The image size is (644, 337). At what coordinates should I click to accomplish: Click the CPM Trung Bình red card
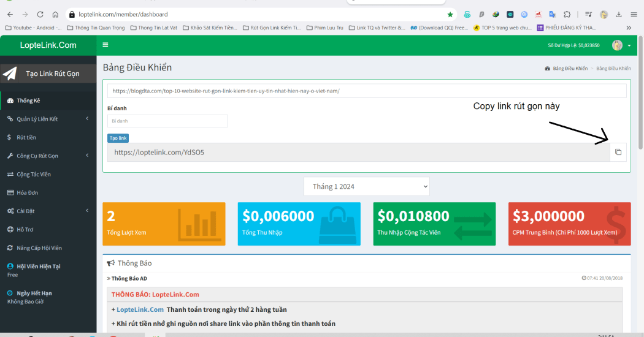569,224
